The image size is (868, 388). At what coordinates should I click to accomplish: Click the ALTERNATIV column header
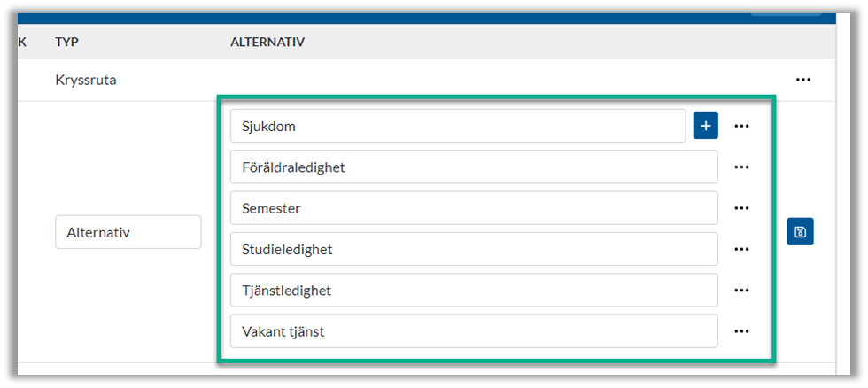(267, 42)
